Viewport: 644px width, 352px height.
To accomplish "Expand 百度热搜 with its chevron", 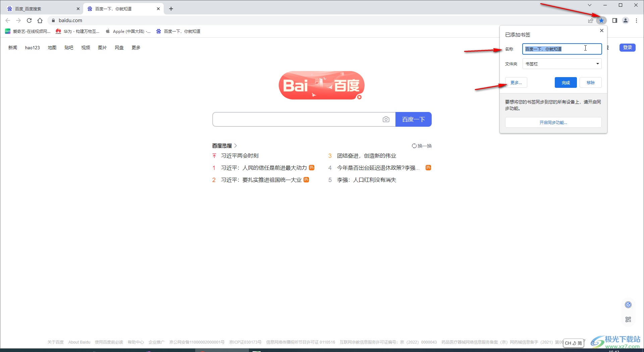I will (235, 146).
